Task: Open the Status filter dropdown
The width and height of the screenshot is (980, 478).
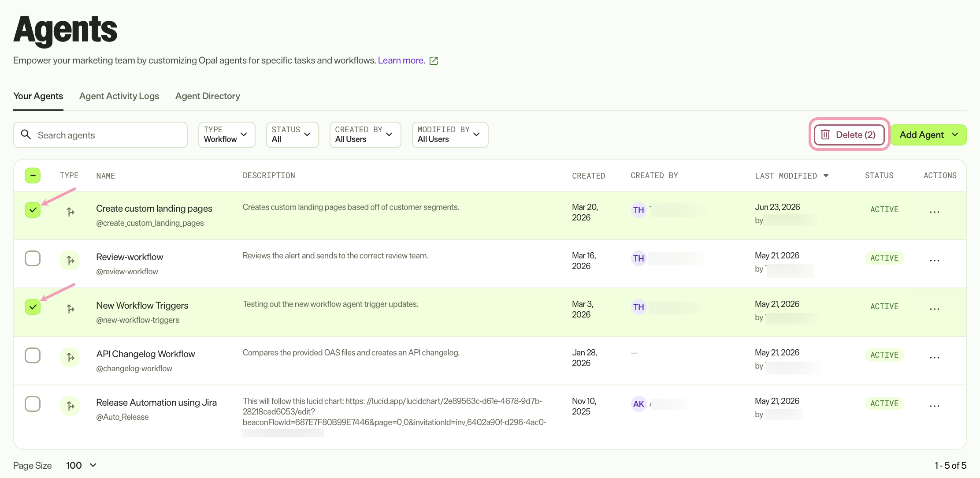Action: pyautogui.click(x=292, y=135)
